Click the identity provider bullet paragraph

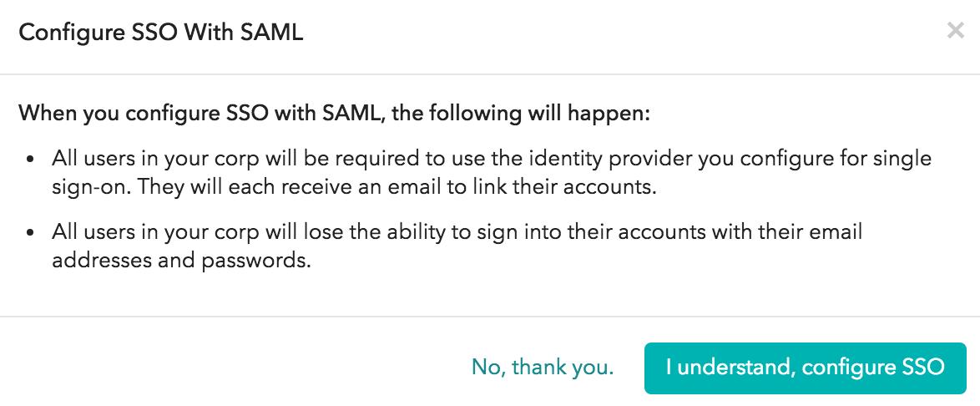click(x=491, y=172)
